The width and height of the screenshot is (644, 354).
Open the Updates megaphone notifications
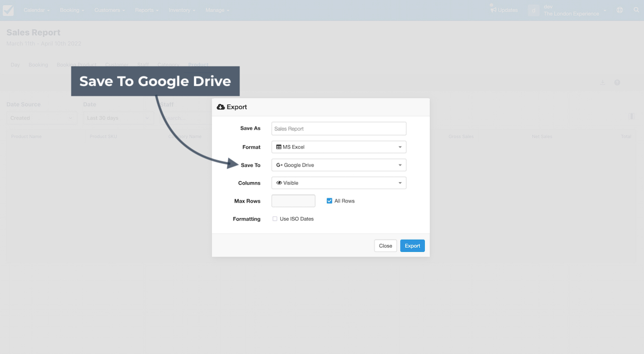click(x=504, y=10)
